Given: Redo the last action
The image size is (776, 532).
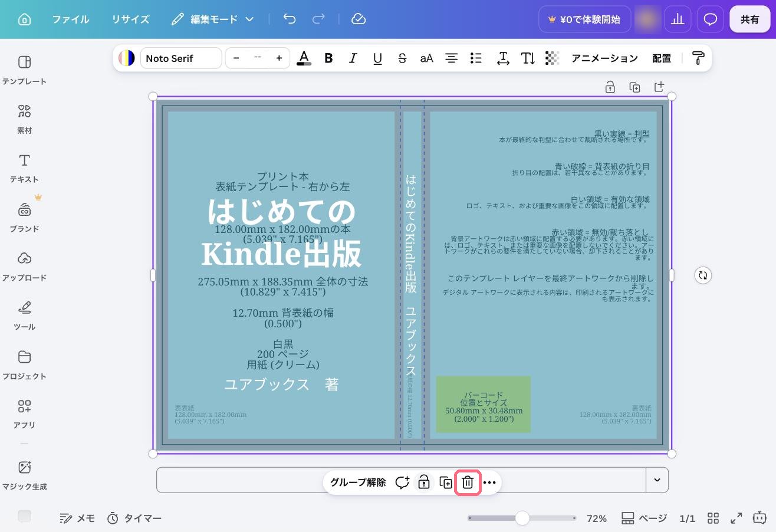Looking at the screenshot, I should click(318, 19).
